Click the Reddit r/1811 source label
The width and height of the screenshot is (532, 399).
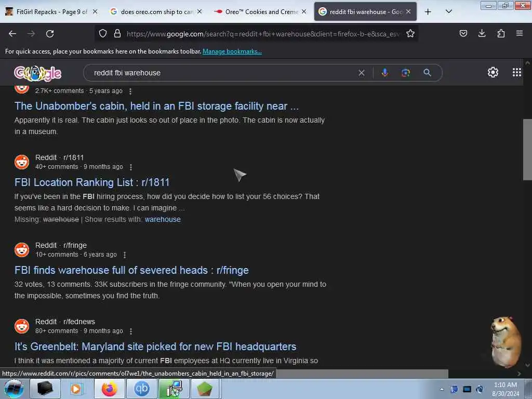[x=59, y=157]
